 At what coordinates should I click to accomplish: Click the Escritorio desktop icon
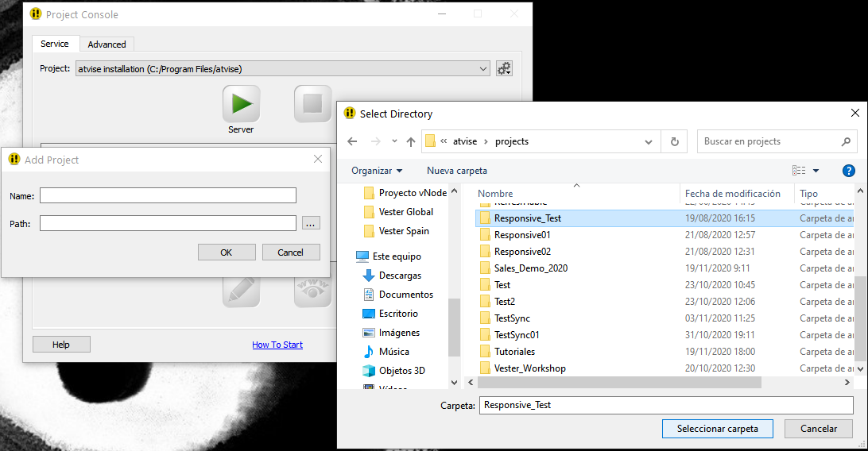(369, 314)
